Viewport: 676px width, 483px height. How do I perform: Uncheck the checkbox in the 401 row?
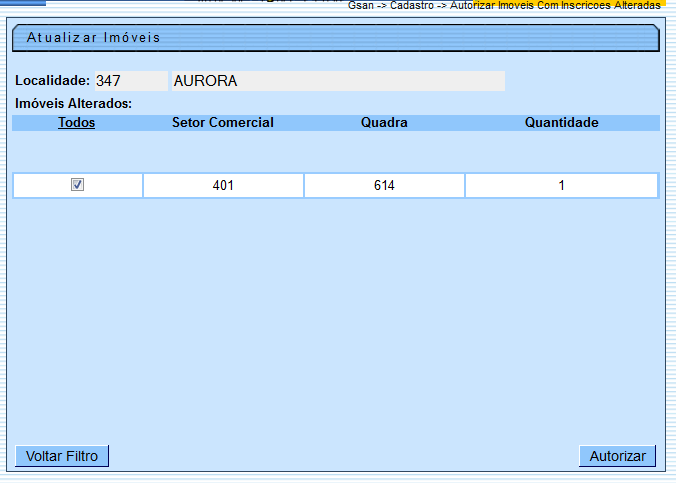click(x=77, y=185)
